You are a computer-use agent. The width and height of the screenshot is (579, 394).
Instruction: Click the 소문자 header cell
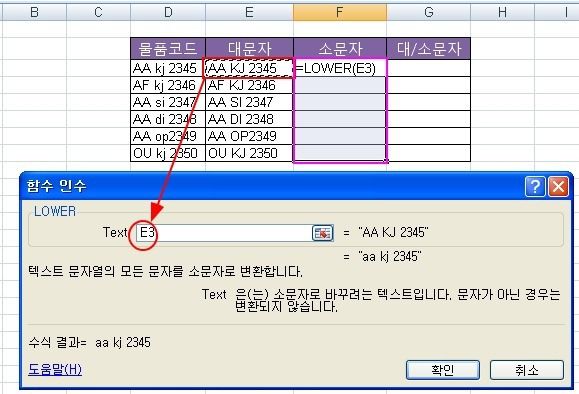click(x=340, y=48)
